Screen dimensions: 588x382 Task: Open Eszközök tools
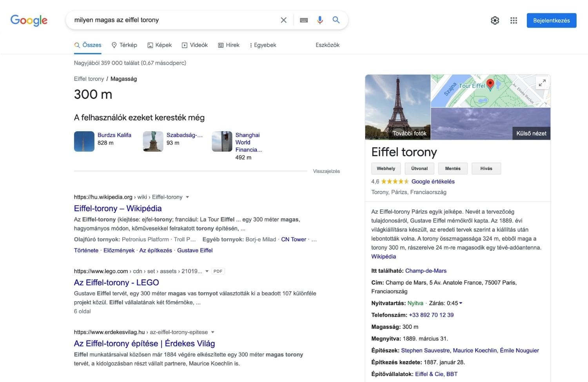[327, 45]
